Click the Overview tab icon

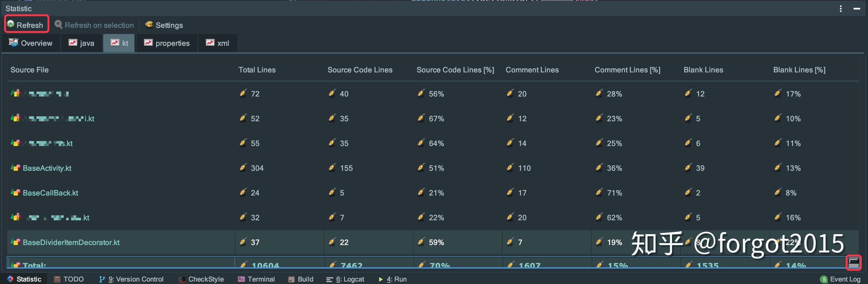click(x=14, y=42)
